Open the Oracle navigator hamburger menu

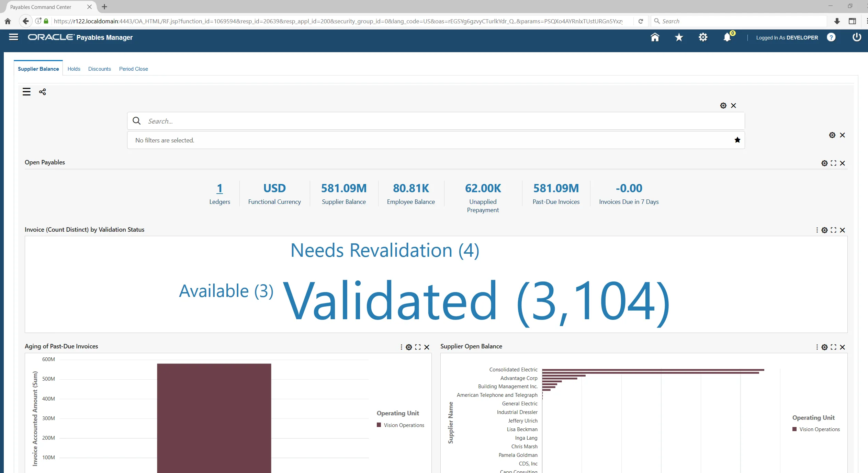pyautogui.click(x=13, y=37)
